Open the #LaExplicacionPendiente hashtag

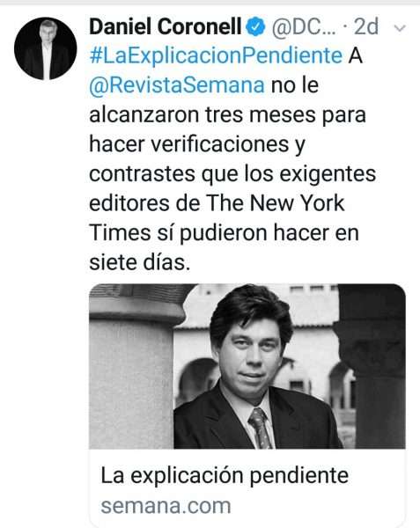point(217,56)
